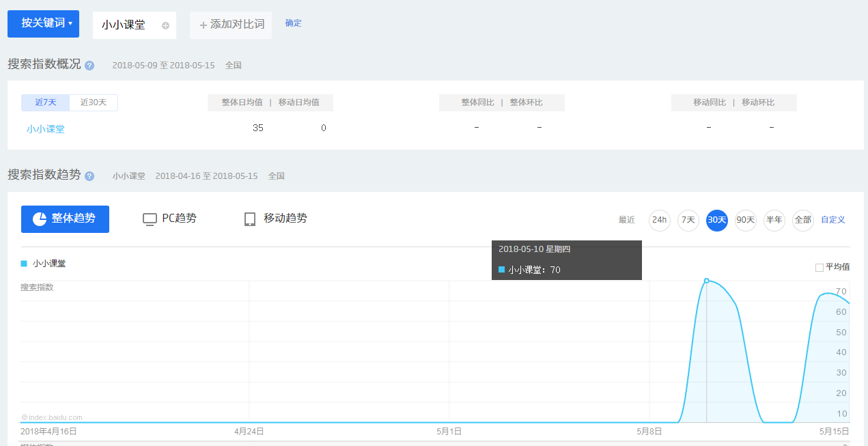Click the 小小课堂 keyword input field
The height and width of the screenshot is (446, 868).
click(x=134, y=25)
